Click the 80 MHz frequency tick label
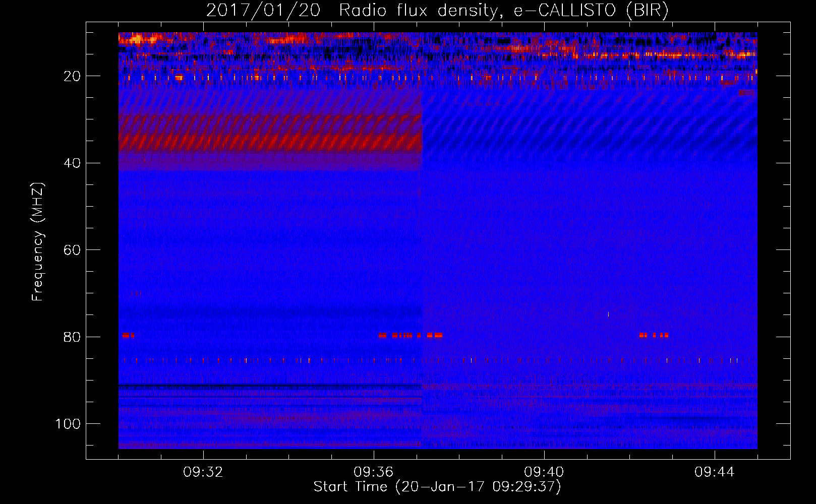Screen dimensions: 816x504 (73, 337)
